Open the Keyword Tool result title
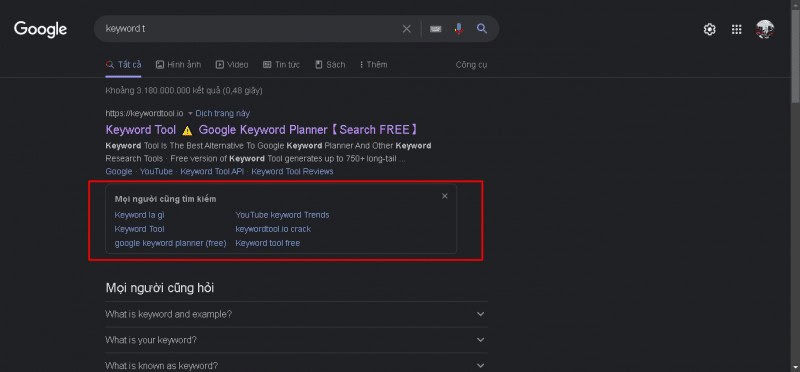The width and height of the screenshot is (800, 372). coord(262,130)
